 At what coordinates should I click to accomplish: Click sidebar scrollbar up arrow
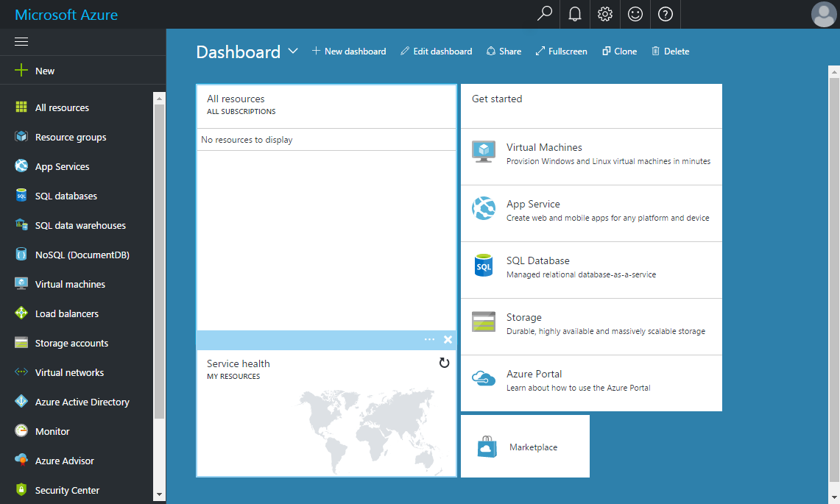point(159,99)
